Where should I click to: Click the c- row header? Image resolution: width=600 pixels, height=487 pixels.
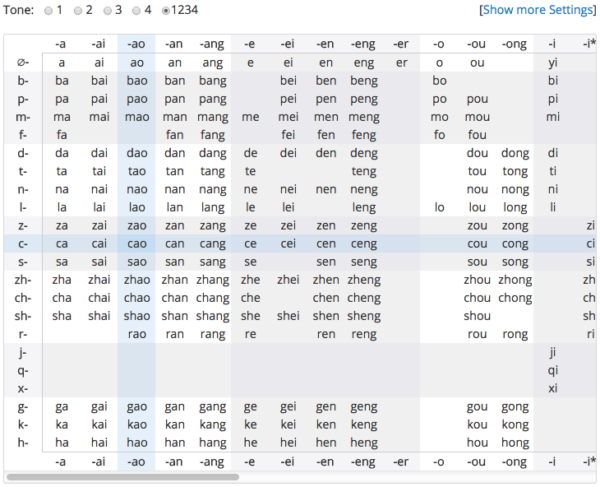[23, 244]
